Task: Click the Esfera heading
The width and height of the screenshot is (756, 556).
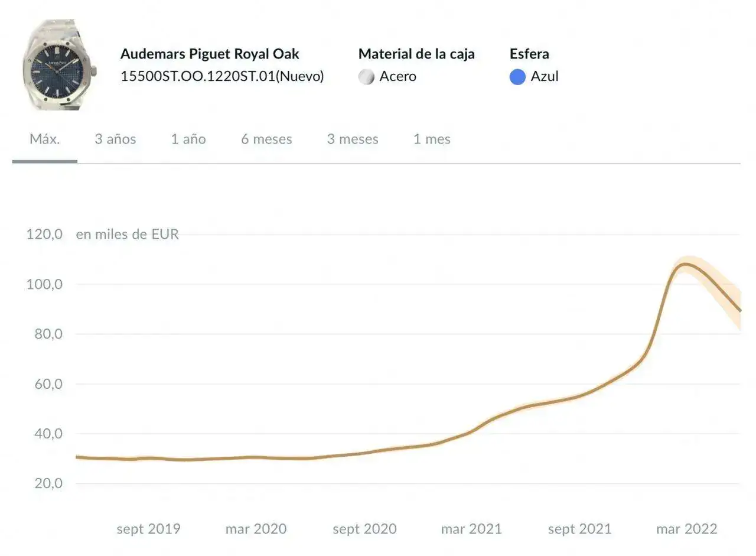Action: click(529, 54)
